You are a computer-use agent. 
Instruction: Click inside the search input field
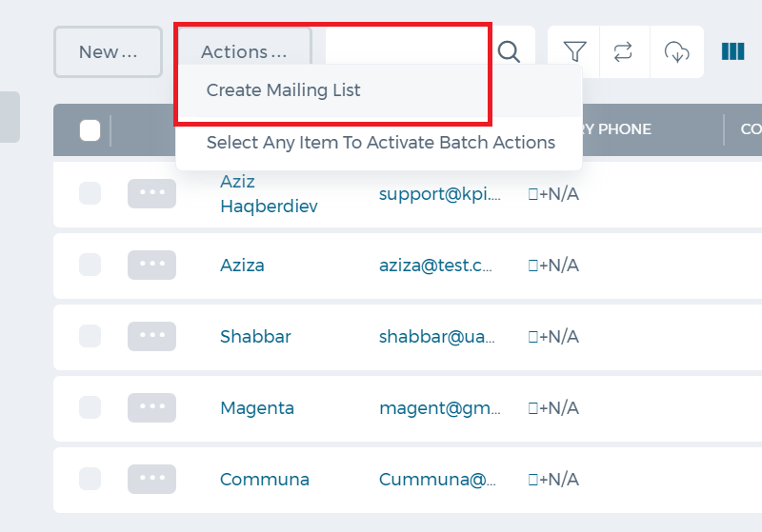coord(406,46)
